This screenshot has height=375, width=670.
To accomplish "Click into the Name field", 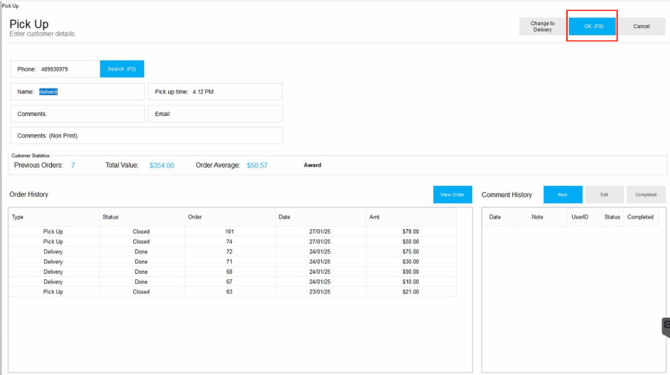I will 77,91.
